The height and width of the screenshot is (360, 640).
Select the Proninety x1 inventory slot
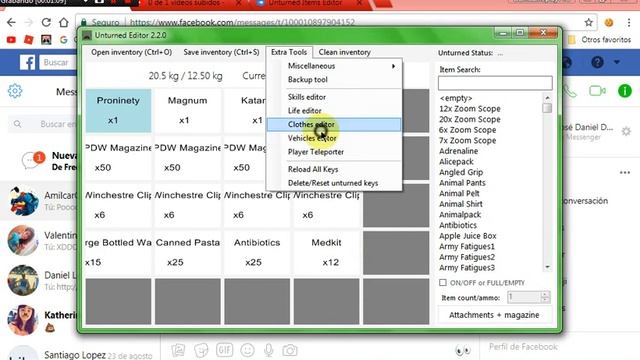pos(118,111)
